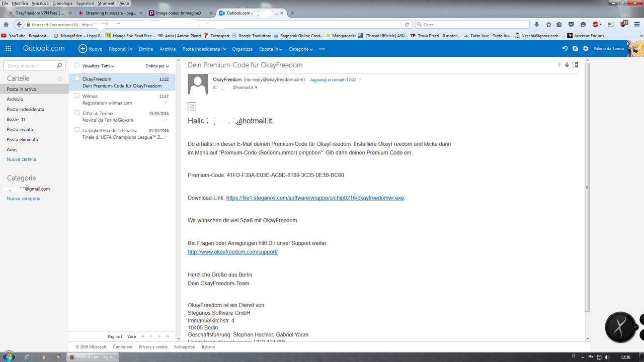
Task: Click the message pane vertical scrollbar
Action: 588,186
